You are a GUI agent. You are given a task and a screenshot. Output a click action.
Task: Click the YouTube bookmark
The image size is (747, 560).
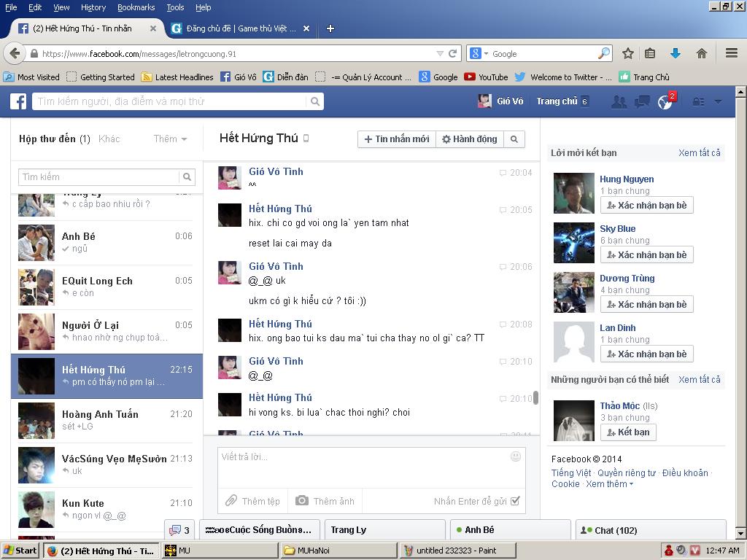486,77
